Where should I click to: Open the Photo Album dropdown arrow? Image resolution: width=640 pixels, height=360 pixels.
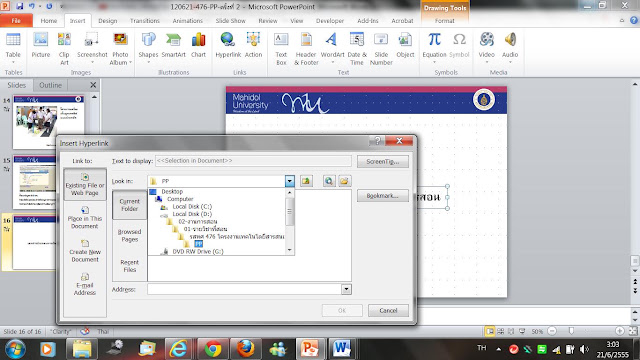130,62
